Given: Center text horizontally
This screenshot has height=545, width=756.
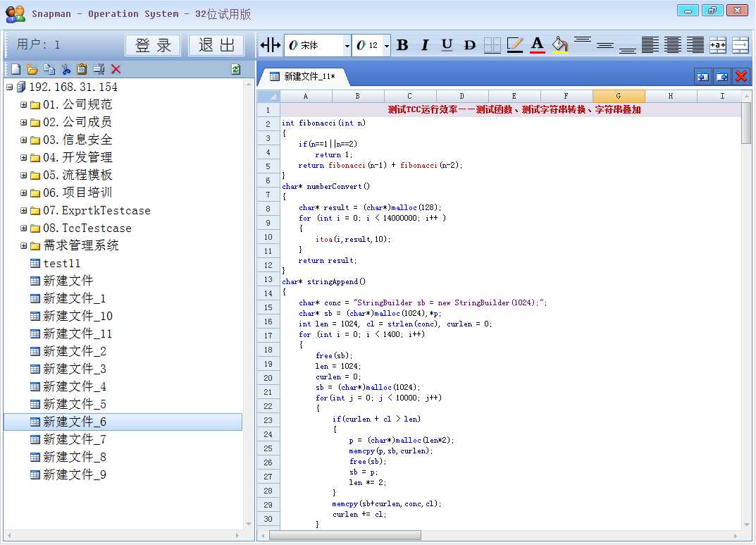Looking at the screenshot, I should pyautogui.click(x=673, y=45).
